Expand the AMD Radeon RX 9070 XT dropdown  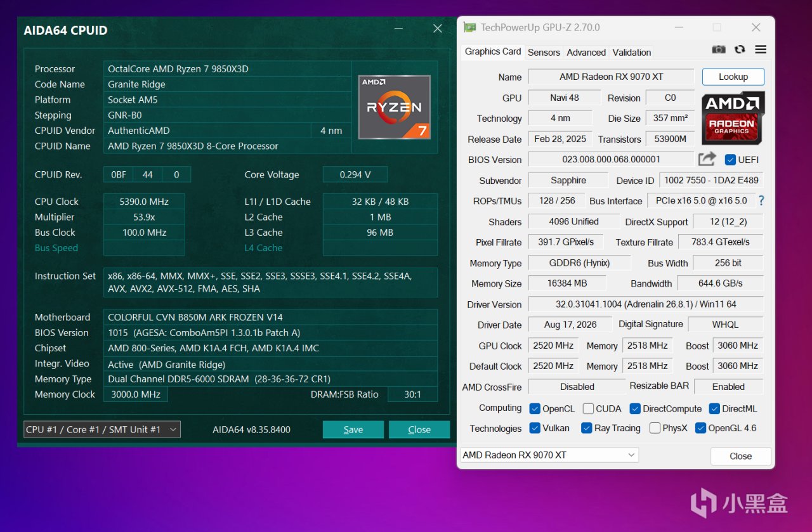(549, 455)
